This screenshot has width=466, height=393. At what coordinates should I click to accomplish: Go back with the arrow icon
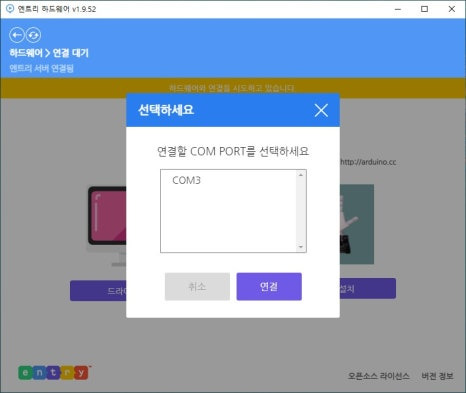pos(17,35)
